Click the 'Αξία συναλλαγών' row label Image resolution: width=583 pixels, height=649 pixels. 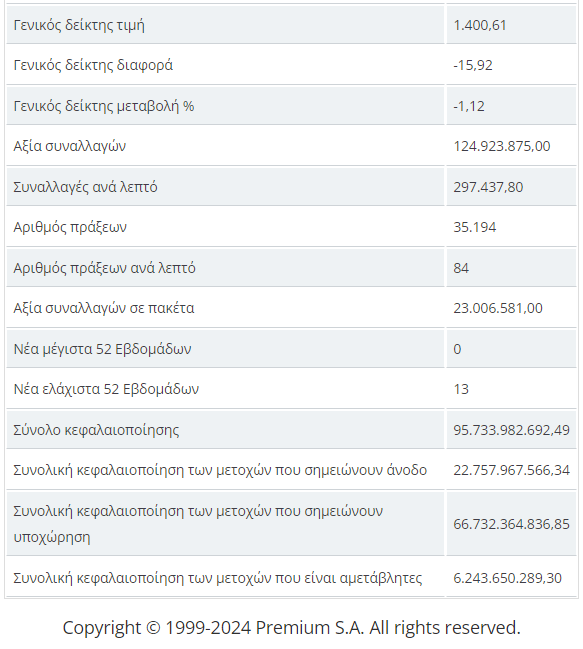coord(70,146)
